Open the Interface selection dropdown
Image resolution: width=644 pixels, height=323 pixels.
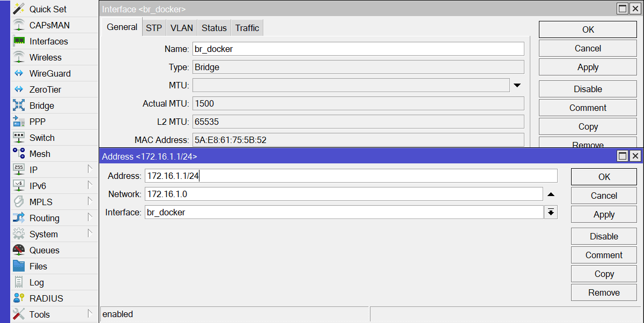click(551, 213)
